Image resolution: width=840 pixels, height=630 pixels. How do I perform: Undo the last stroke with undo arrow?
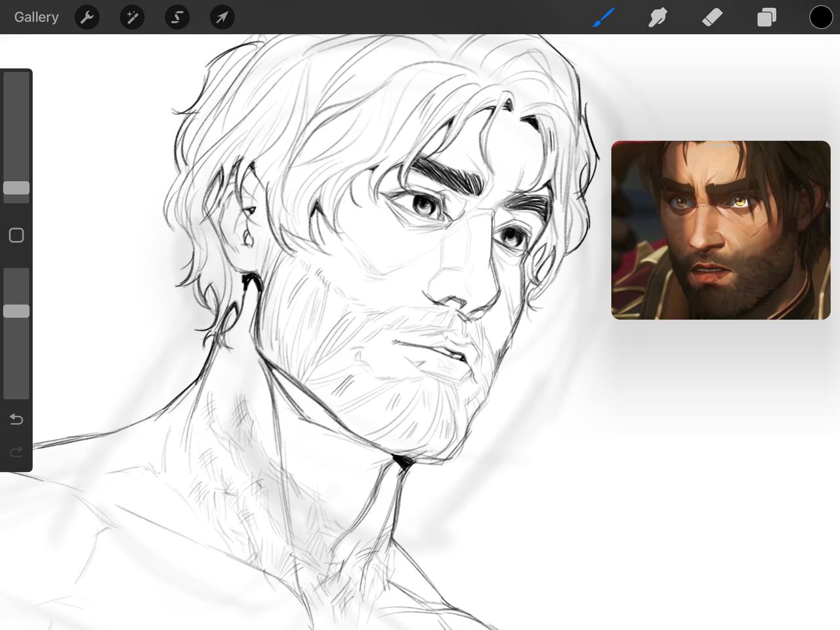pyautogui.click(x=16, y=419)
